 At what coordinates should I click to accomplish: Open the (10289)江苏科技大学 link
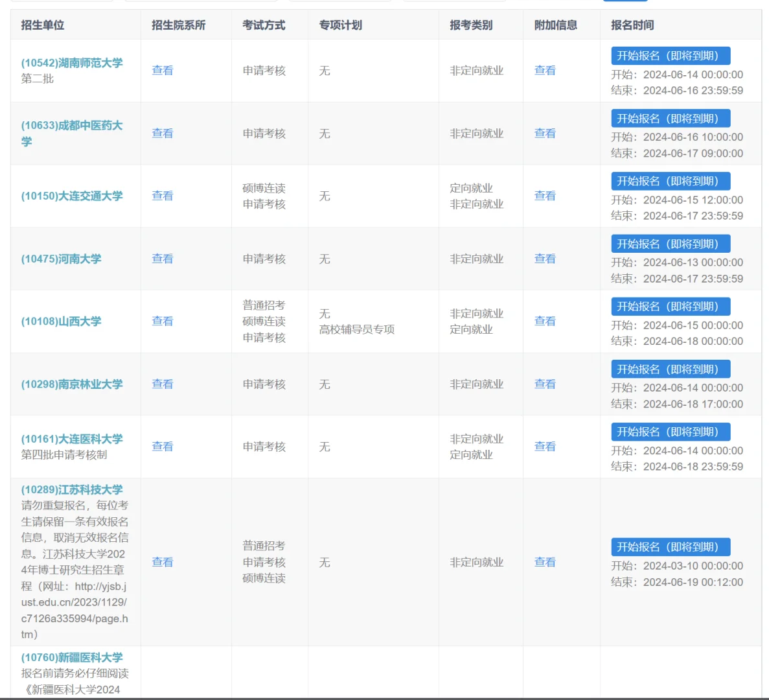tap(72, 489)
